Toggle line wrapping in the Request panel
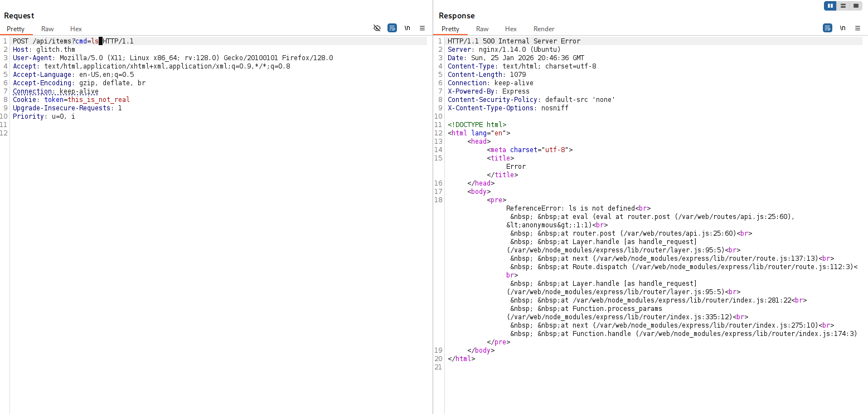The image size is (868, 414). (392, 28)
